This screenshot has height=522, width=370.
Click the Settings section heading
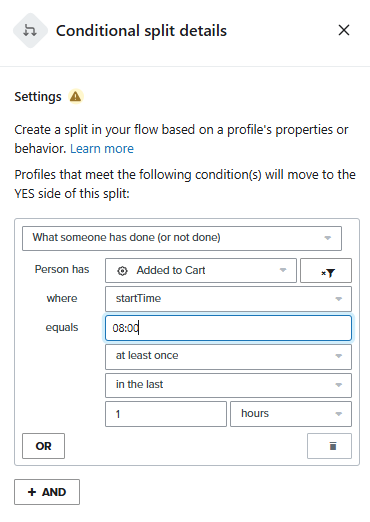coord(38,97)
